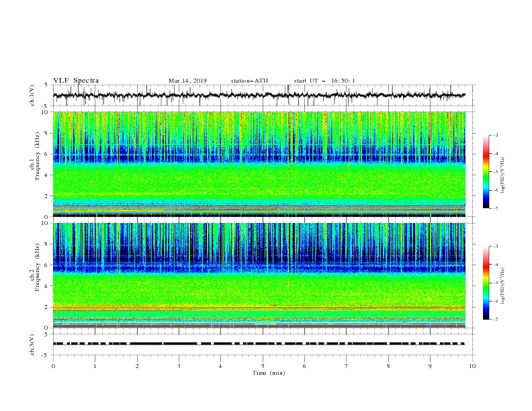Image resolution: width=532 pixels, height=411 pixels.
Task: Click the 'start UT = 16:50:1' text
Action: pyautogui.click(x=324, y=81)
